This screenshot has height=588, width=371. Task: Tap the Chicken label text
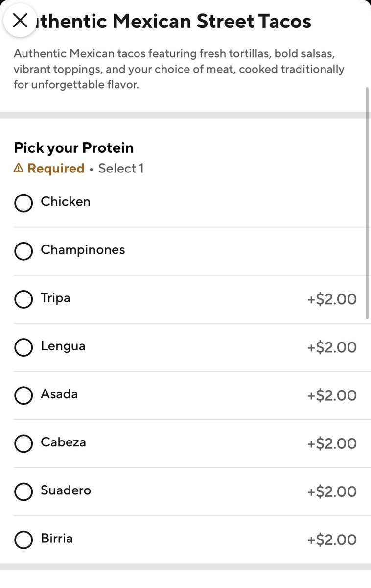[x=66, y=201]
